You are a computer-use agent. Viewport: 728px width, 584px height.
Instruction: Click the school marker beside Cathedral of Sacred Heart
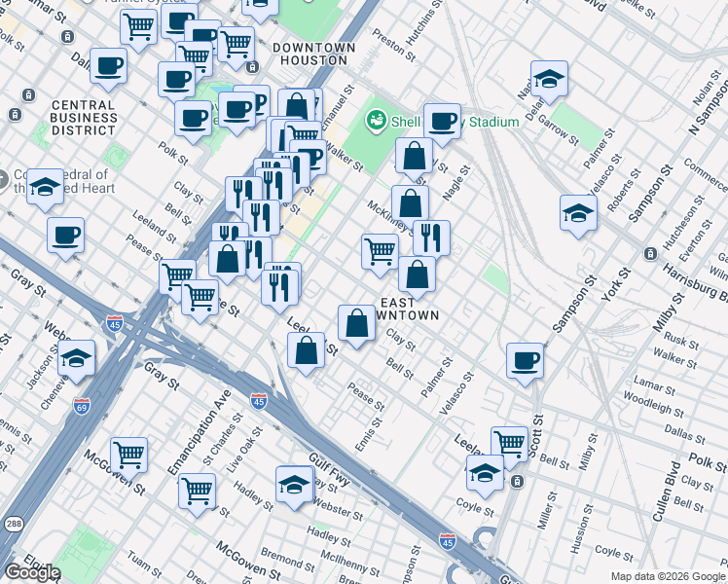click(45, 189)
